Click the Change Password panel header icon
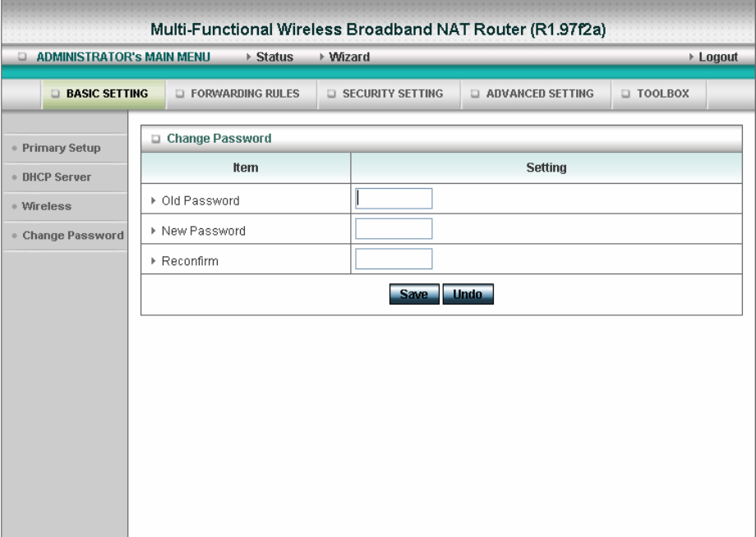The image size is (756, 537). [x=155, y=139]
